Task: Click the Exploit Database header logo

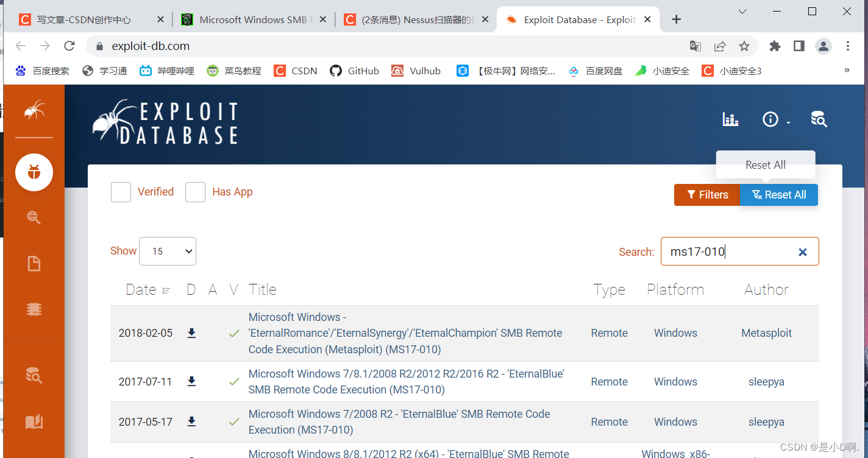Action: [x=165, y=122]
